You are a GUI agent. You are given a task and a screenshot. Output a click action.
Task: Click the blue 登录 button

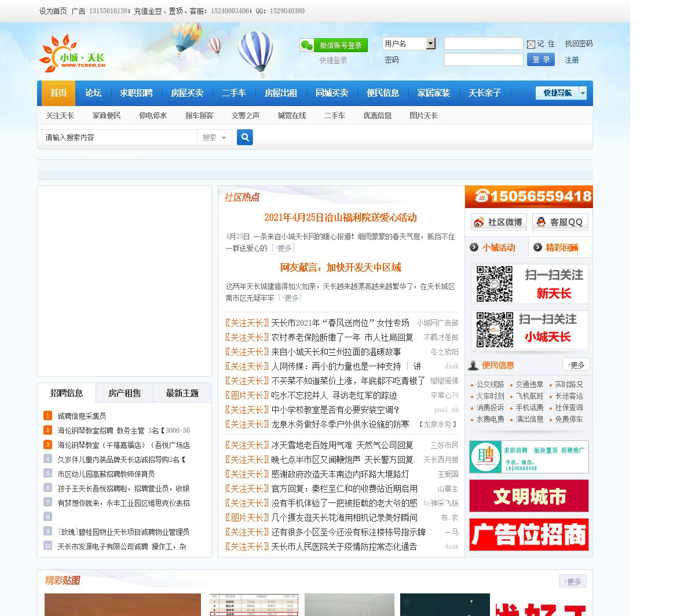[540, 60]
